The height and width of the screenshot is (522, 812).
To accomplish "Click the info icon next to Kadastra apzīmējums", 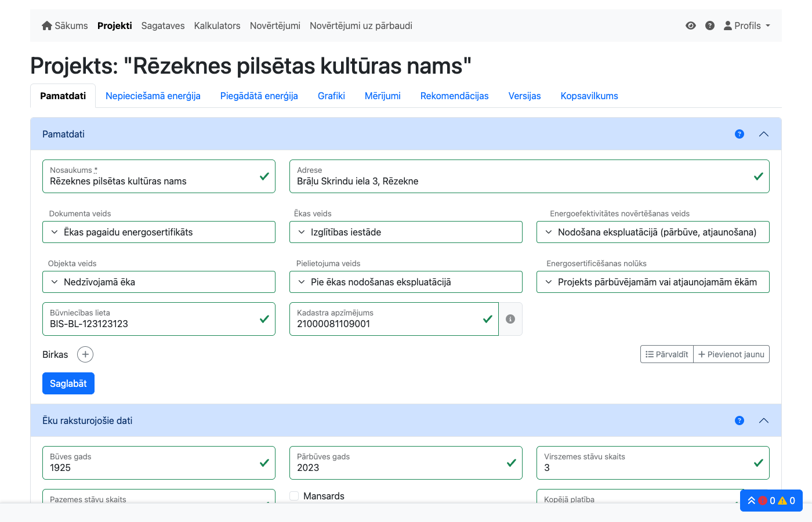I will (x=510, y=319).
